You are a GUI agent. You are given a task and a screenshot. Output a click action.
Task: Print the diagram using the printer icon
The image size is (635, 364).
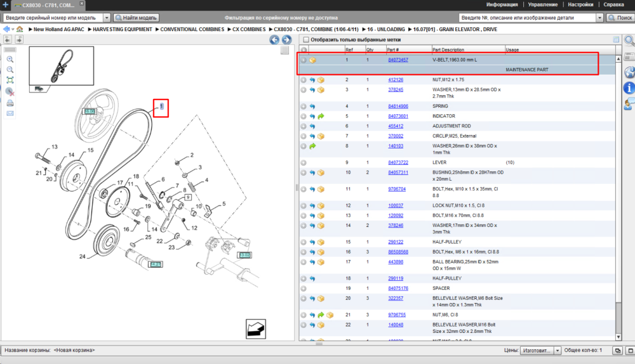10,103
